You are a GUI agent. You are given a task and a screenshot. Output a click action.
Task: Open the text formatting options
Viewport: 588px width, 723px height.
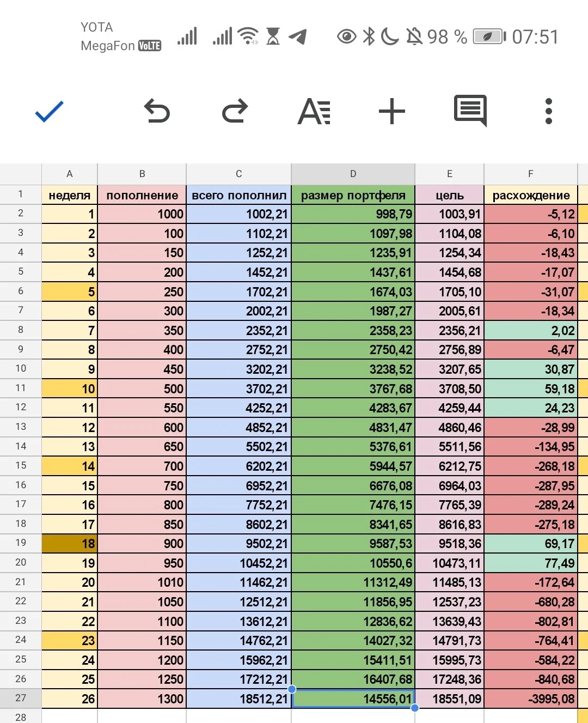314,111
